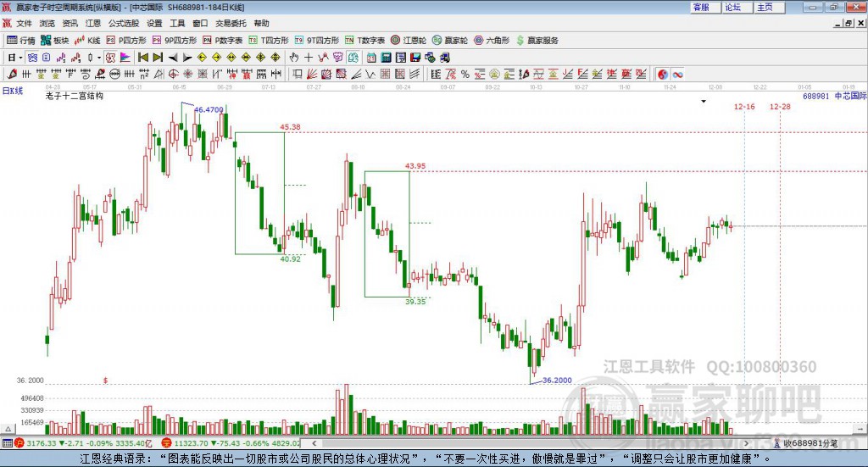Click the 688981 中芯国际 stock label

pos(835,96)
